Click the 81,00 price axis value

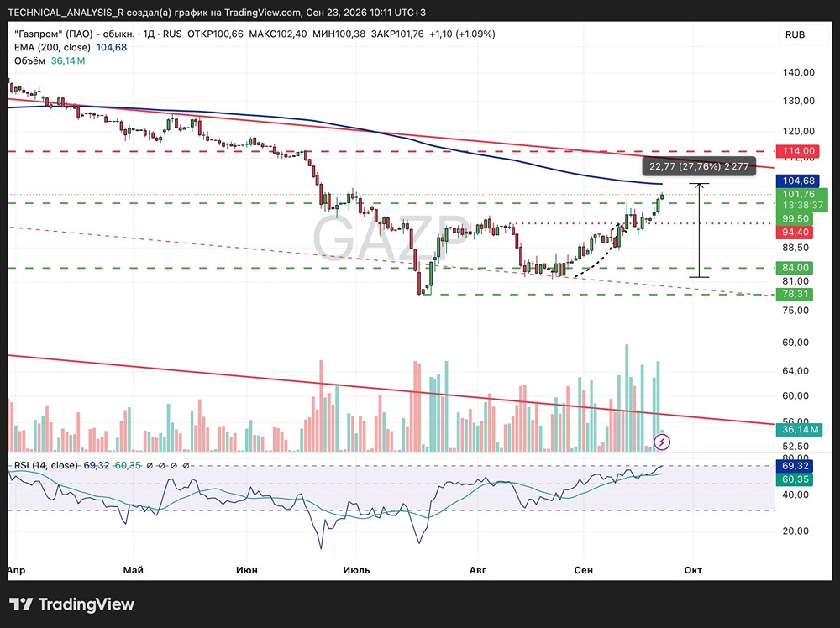click(x=795, y=281)
